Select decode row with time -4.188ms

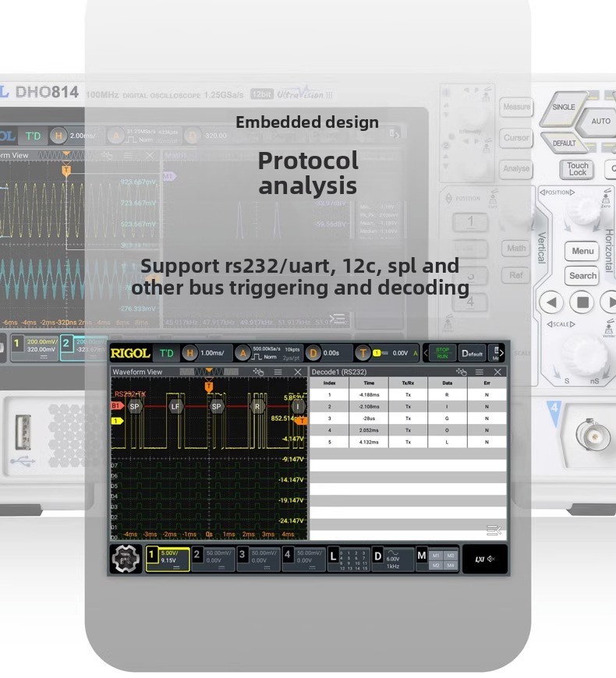[x=408, y=395]
